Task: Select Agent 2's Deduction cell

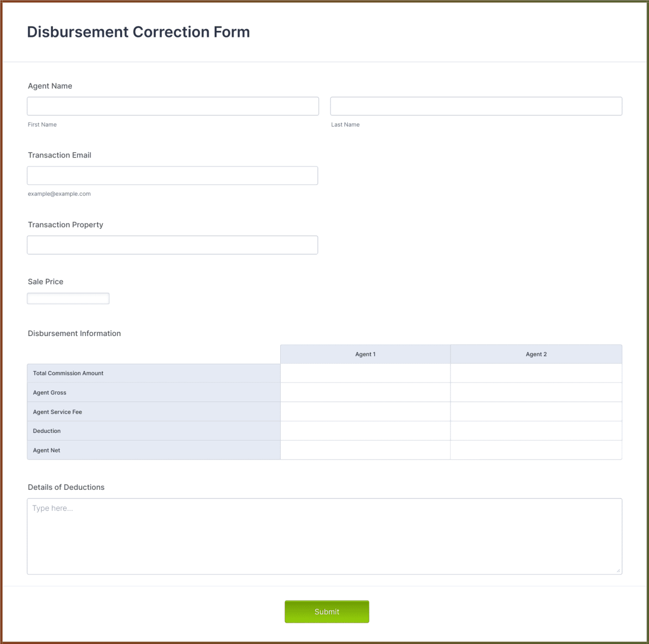Action: (x=536, y=431)
